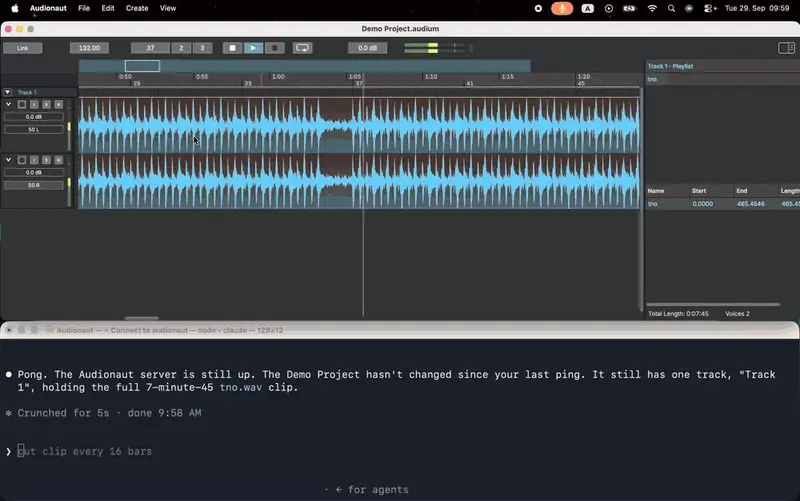Solo the 50 L channel
The image size is (800, 501).
click(46, 104)
